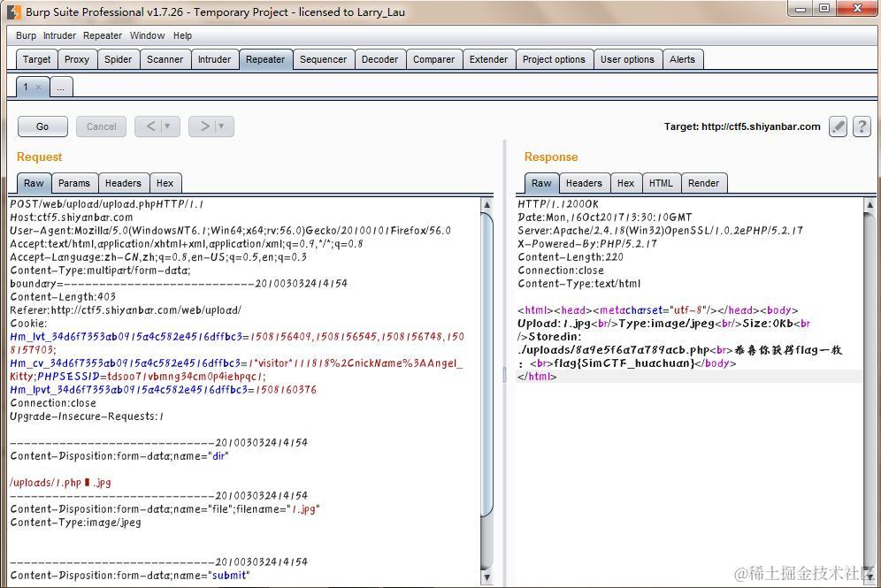Open the Repeater menu
Screen dimensions: 881x588
(x=103, y=35)
